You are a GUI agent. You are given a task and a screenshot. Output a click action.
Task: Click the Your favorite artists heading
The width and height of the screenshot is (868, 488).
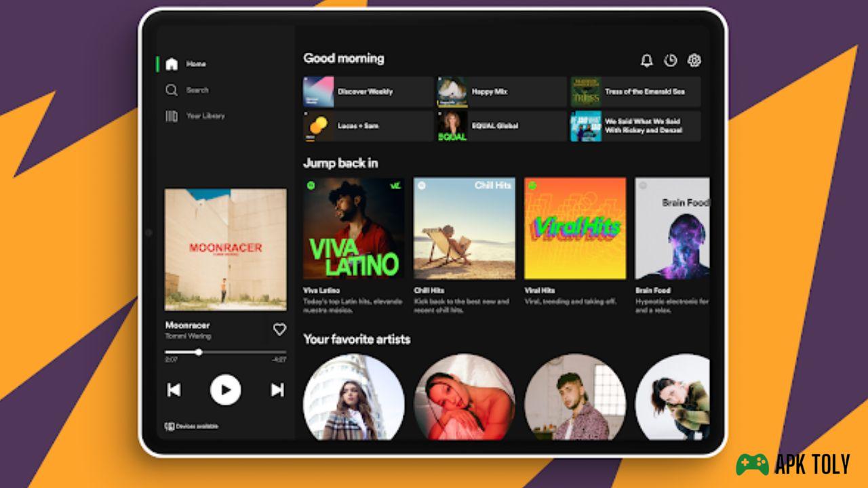coord(357,339)
